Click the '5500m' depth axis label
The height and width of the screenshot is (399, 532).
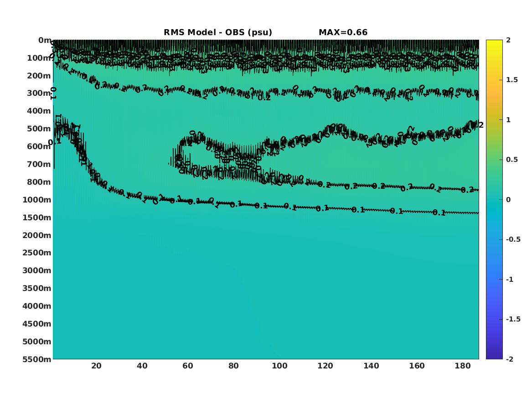(37, 359)
